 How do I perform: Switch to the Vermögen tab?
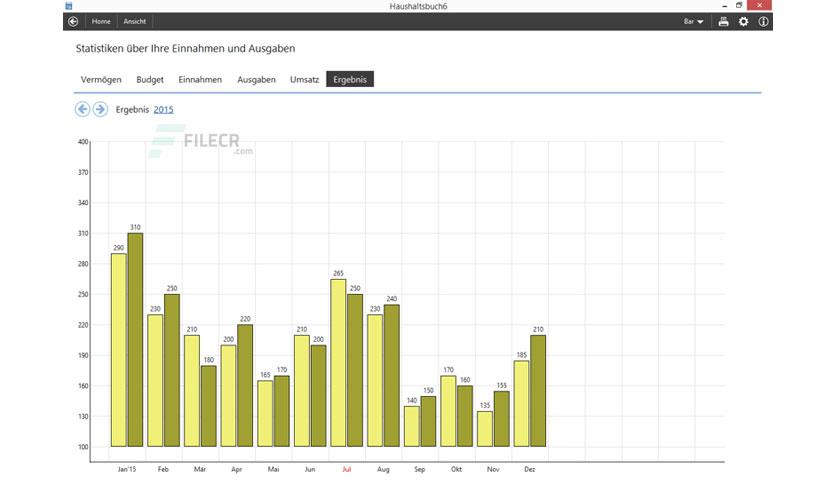pyautogui.click(x=101, y=79)
